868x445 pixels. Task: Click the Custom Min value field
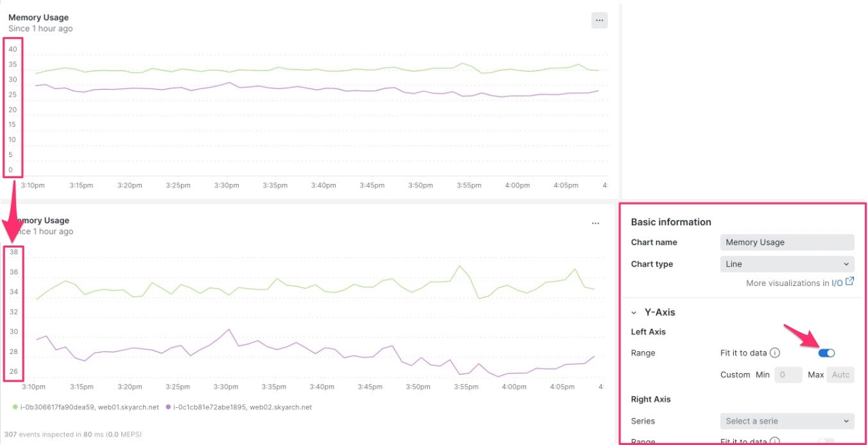click(788, 374)
